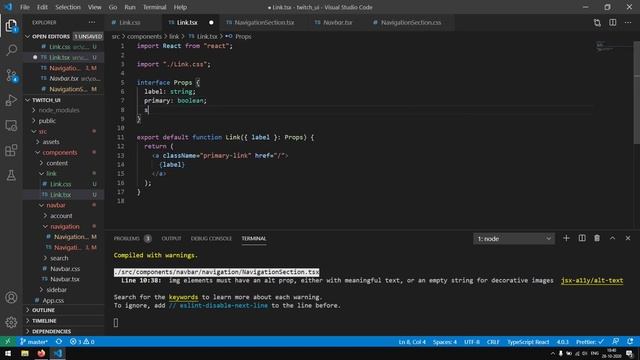Open the Accounts menu icon
640x360 pixels.
point(11,298)
